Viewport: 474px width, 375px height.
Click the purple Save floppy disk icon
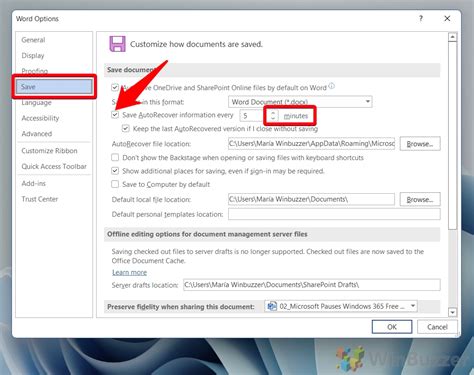117,44
